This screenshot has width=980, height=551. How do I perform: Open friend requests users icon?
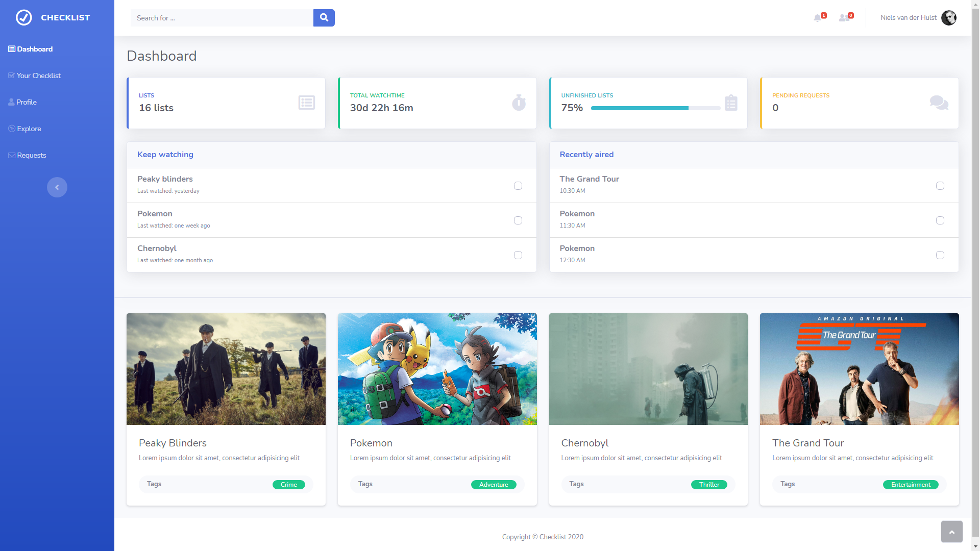[844, 18]
